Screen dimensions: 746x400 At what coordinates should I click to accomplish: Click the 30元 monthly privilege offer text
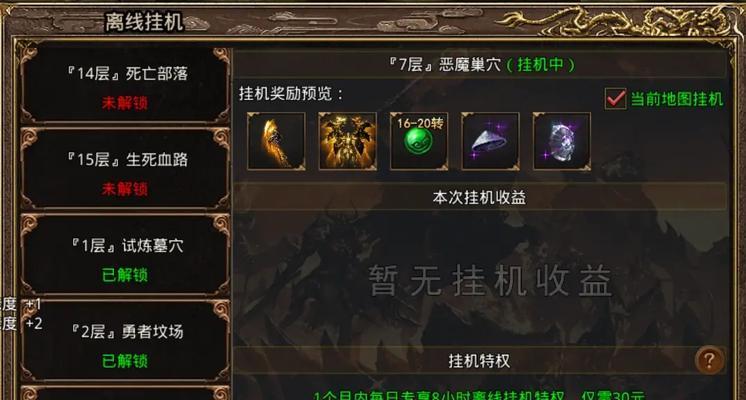(480, 395)
